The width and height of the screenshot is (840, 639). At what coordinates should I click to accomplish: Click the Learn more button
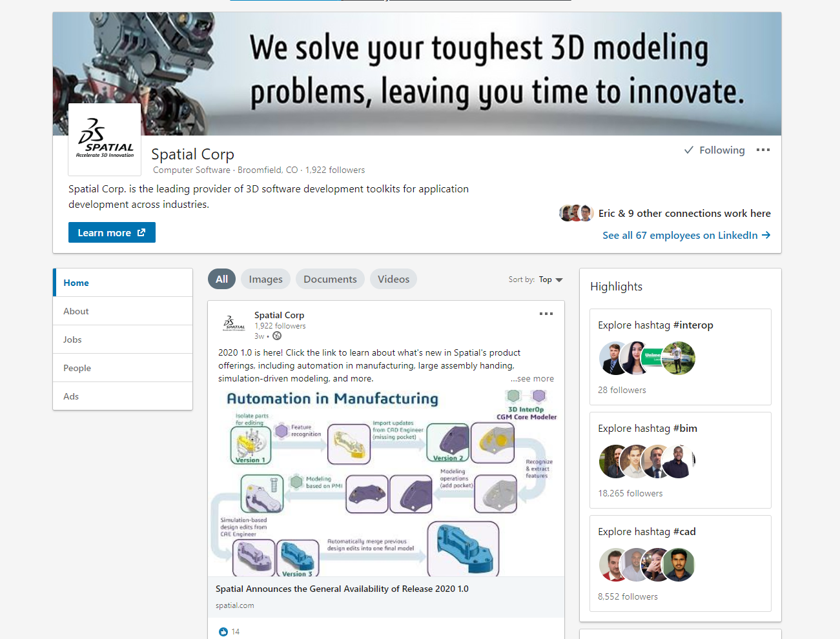point(112,232)
